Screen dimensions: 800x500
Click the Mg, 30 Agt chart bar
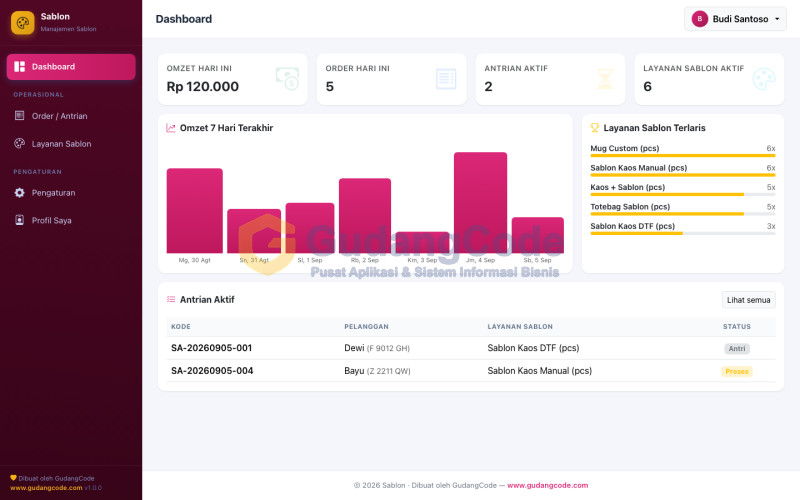coord(194,211)
